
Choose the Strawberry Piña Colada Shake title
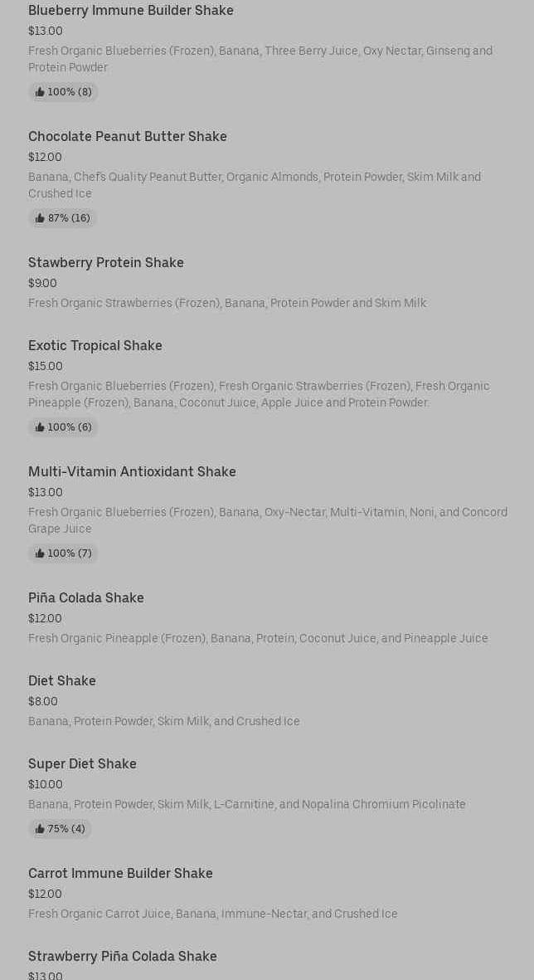click(123, 956)
